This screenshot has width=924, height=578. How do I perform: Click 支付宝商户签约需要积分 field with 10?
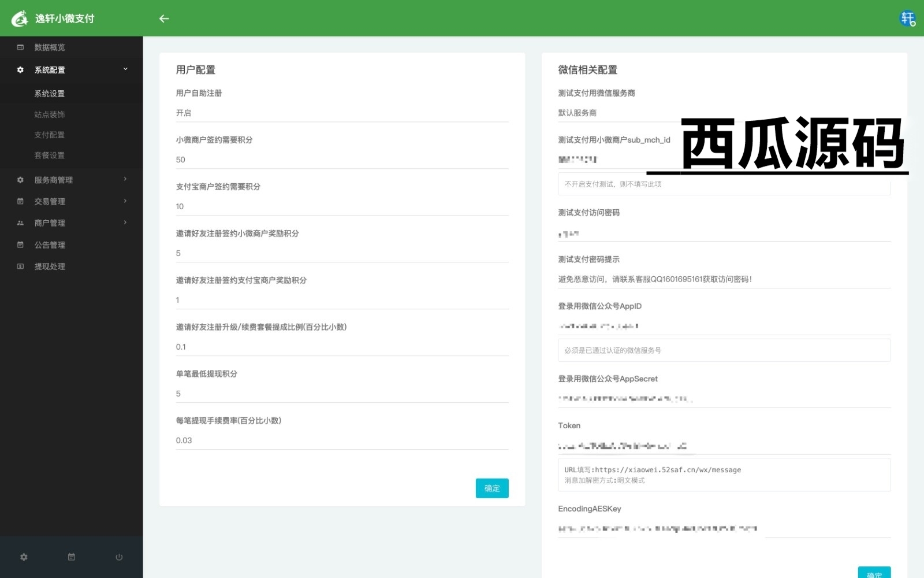[342, 207]
